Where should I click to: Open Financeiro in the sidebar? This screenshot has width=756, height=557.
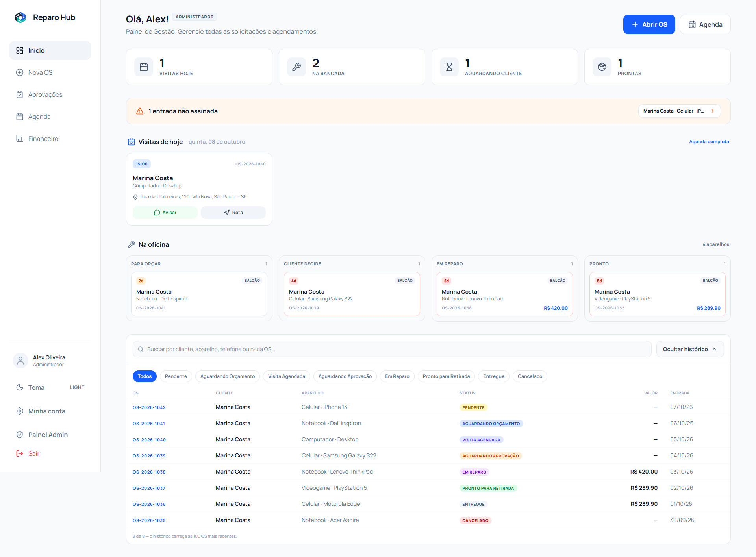50,139
